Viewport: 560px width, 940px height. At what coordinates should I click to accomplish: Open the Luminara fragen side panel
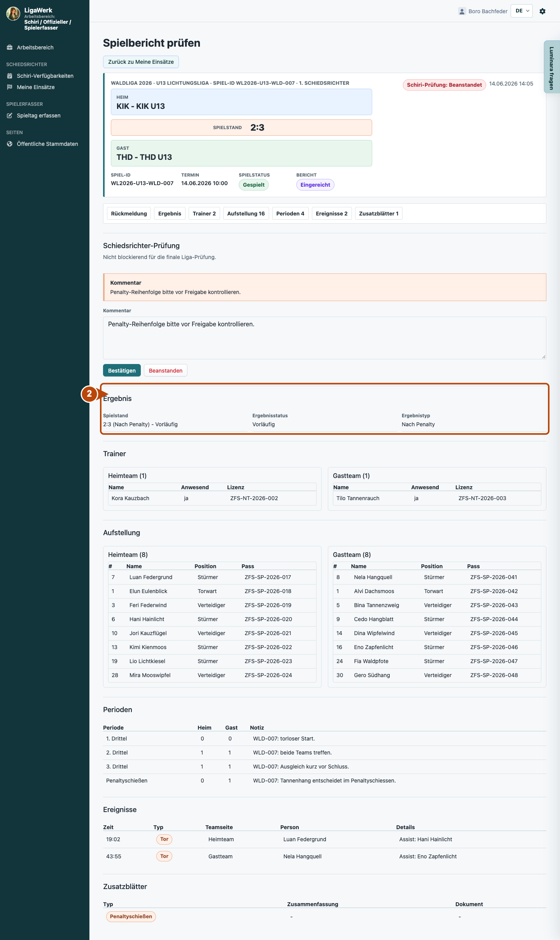552,67
